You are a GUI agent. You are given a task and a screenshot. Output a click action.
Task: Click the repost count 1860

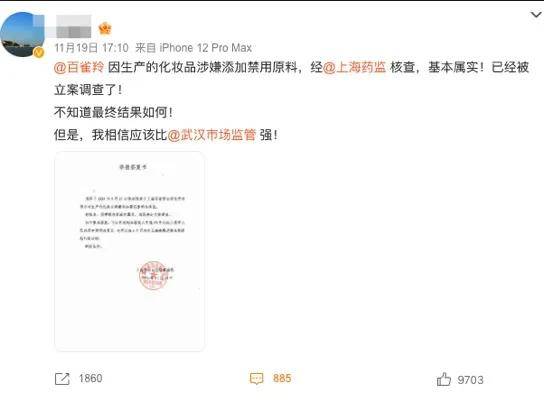[91, 378]
